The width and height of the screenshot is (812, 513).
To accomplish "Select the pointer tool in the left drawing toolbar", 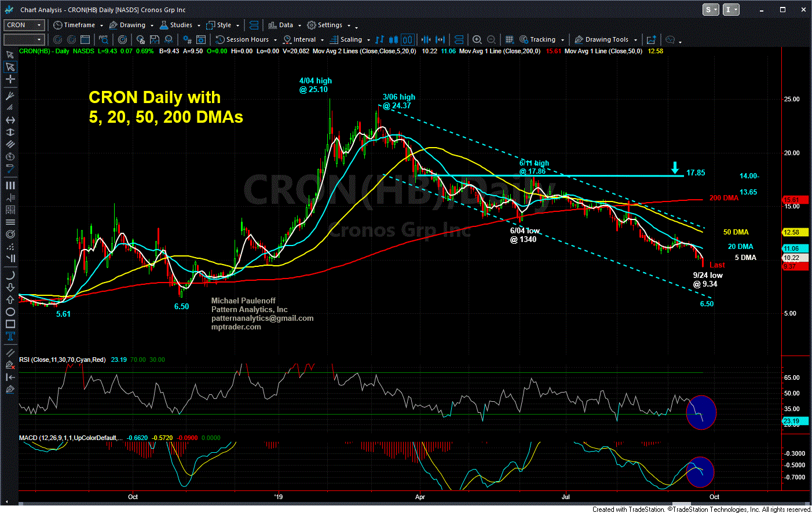I will [10, 55].
